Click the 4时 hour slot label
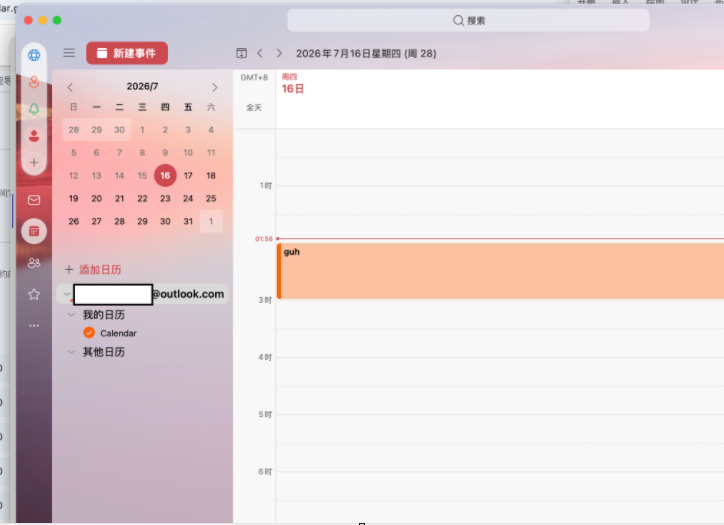The image size is (724, 525). pyautogui.click(x=265, y=357)
